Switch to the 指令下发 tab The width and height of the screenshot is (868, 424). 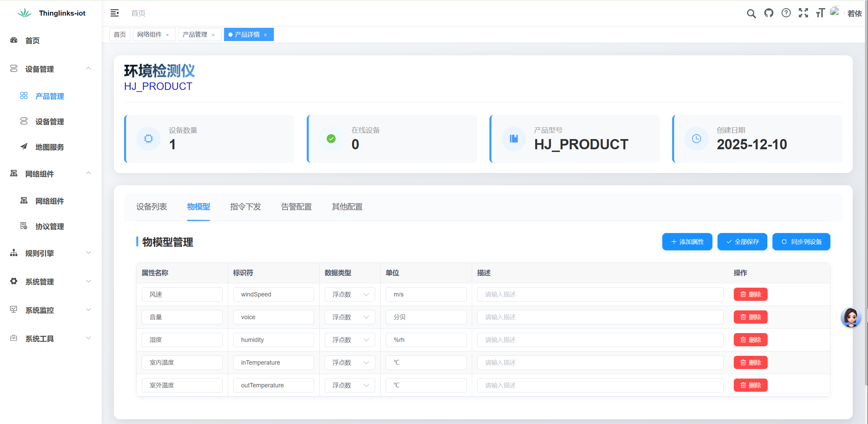tap(245, 207)
